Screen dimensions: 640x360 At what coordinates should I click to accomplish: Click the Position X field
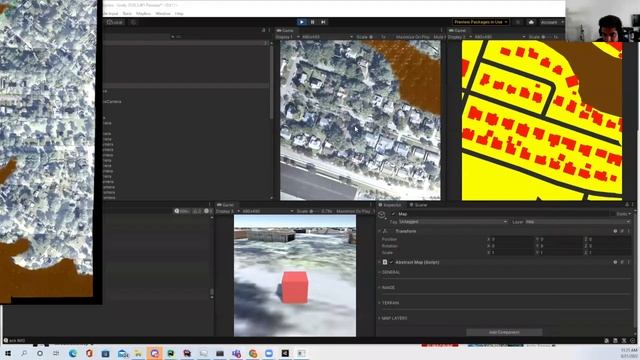coord(512,239)
